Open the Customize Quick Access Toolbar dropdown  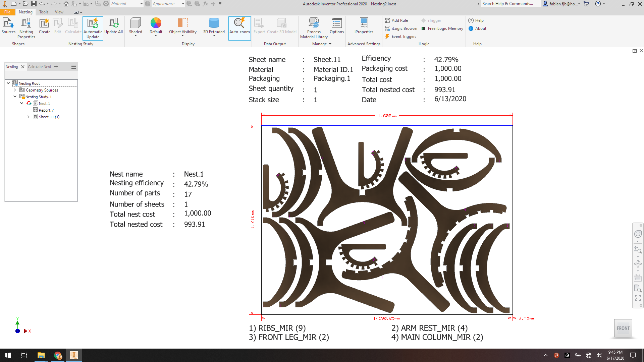click(x=220, y=4)
